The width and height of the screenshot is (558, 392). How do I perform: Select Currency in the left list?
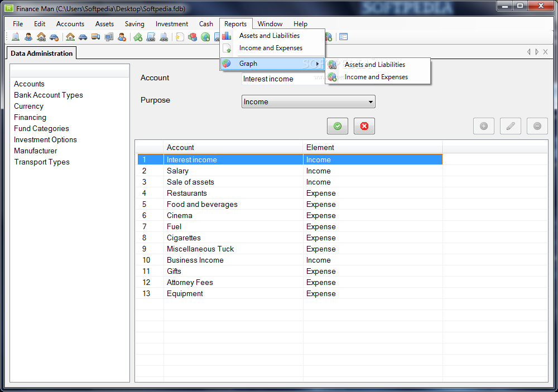coord(29,106)
